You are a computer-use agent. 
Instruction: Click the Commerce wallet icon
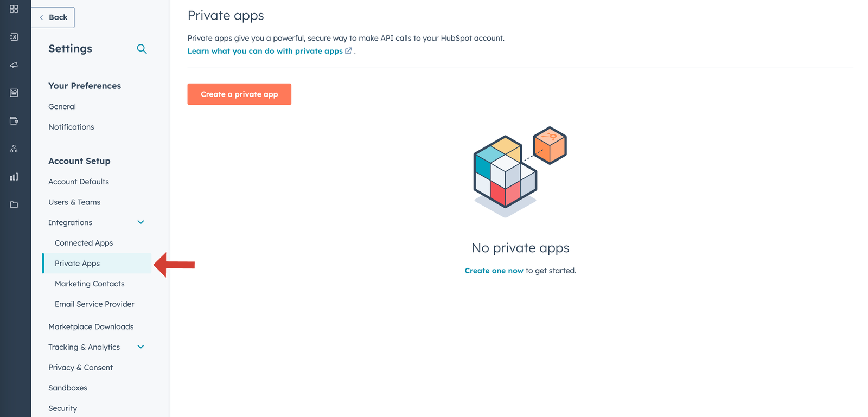click(14, 120)
